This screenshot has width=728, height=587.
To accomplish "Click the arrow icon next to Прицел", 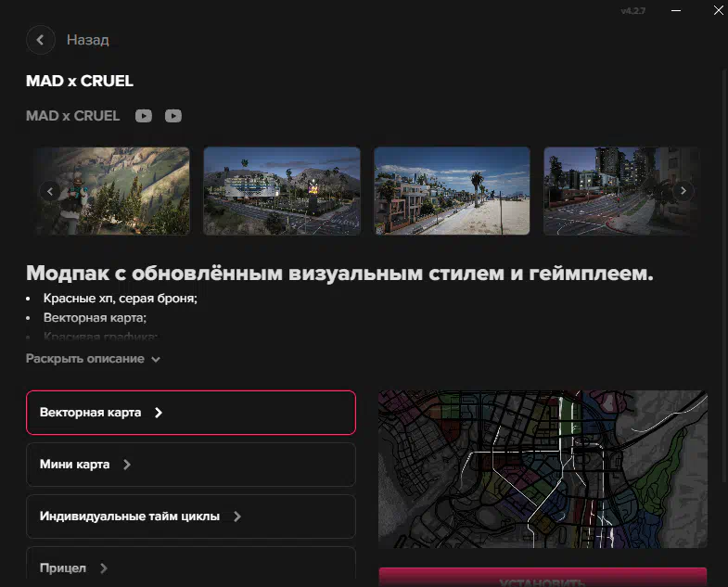I will pos(103,568).
